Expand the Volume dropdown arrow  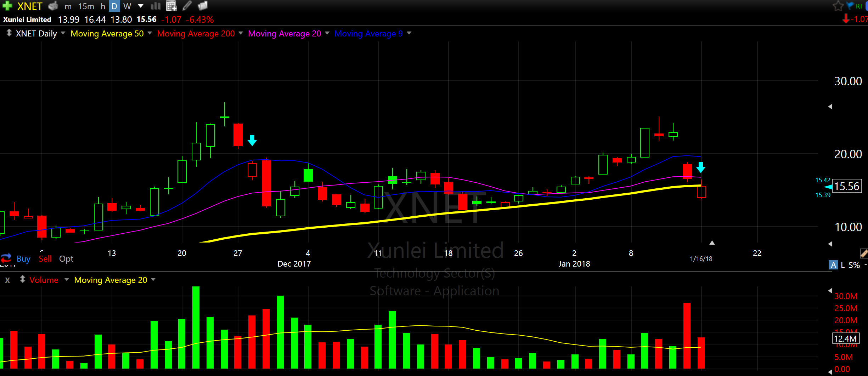click(x=67, y=280)
